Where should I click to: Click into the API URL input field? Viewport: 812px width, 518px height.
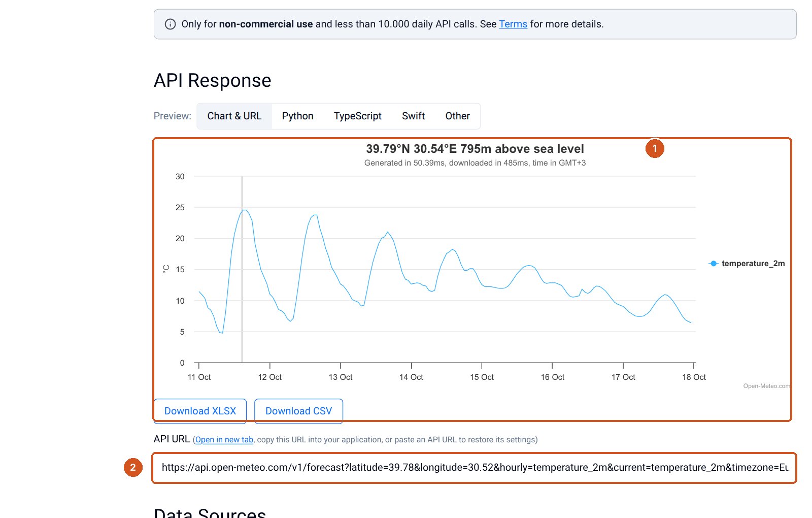[475, 468]
